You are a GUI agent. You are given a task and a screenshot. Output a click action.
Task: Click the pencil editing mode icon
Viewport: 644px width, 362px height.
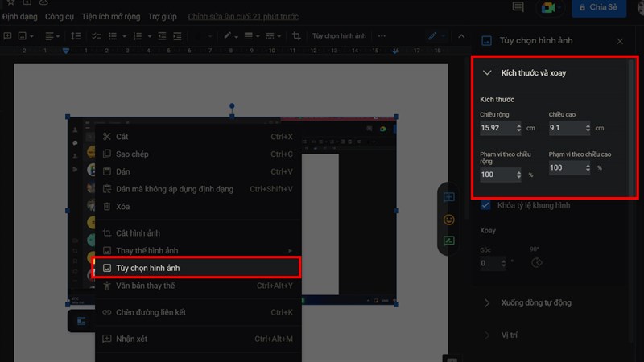coord(433,36)
